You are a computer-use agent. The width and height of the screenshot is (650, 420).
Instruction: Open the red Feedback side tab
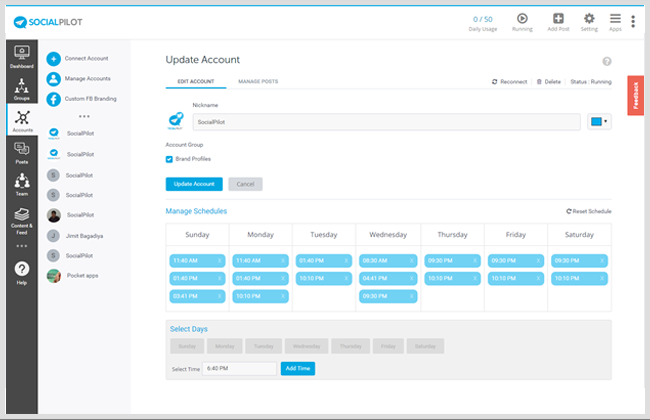pos(635,95)
